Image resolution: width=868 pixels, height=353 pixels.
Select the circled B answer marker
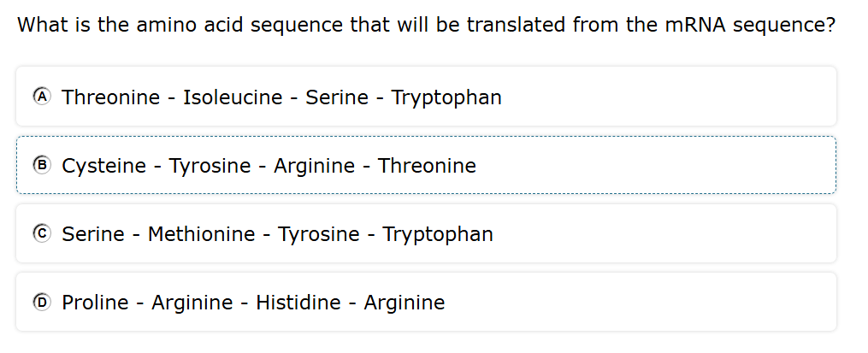[41, 165]
